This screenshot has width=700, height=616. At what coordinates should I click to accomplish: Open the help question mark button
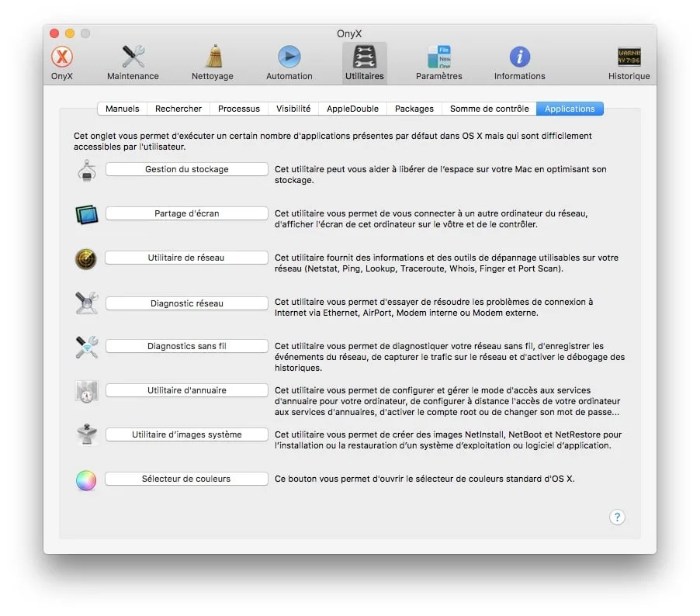click(617, 517)
